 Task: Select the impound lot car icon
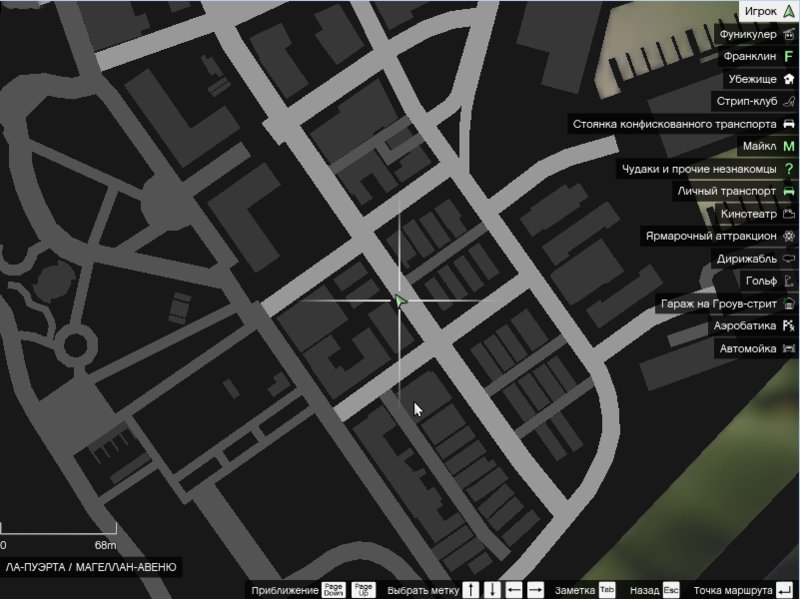pyautogui.click(x=789, y=124)
